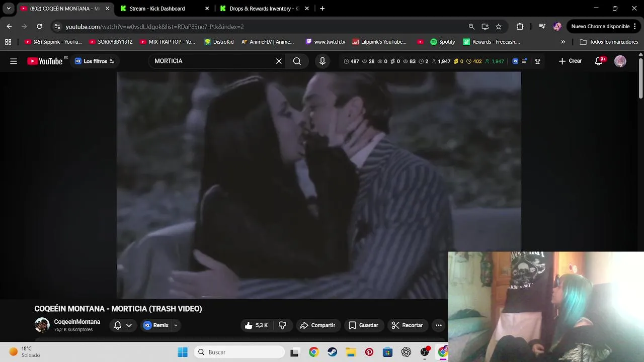Open the vidIQ trophy icon
The height and width of the screenshot is (362, 644).
pos(537,61)
